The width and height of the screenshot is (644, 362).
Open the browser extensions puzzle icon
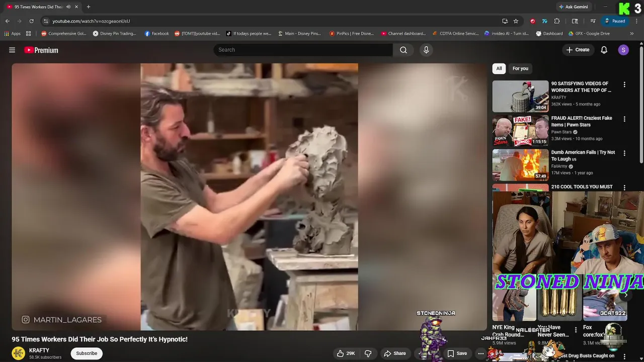point(557,21)
